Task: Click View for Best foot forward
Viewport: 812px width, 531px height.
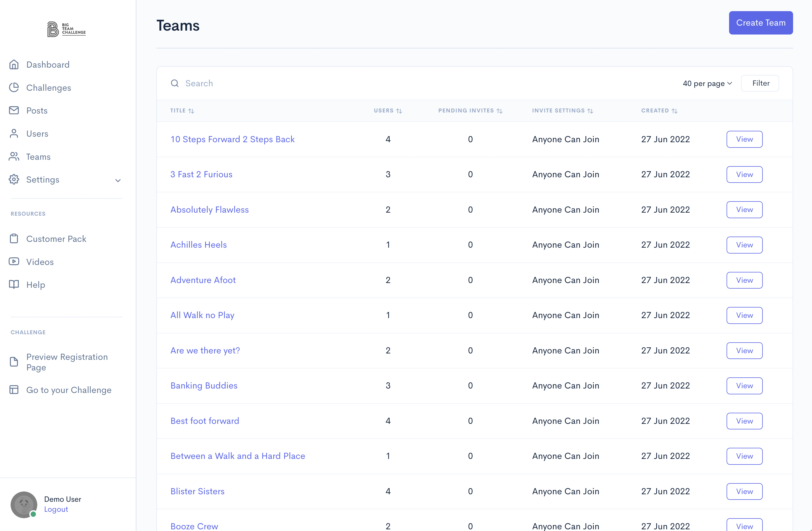Action: (744, 421)
